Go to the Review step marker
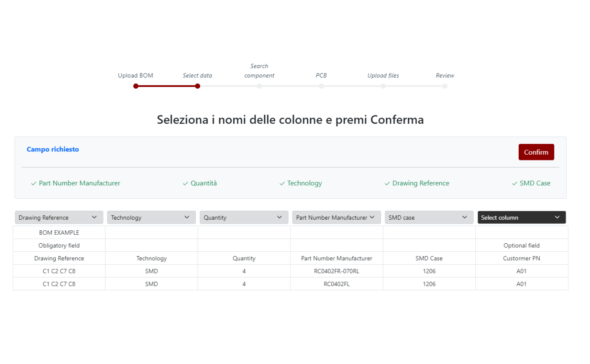590x364 pixels. point(445,86)
